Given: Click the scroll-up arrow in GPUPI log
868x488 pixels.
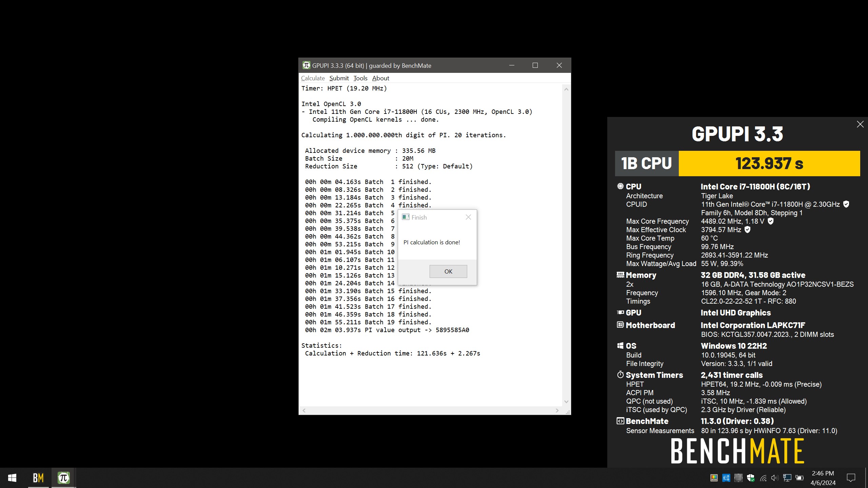Looking at the screenshot, I should 566,89.
